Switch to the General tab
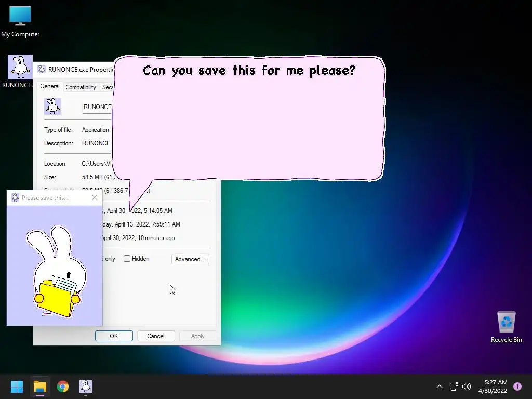The height and width of the screenshot is (399, 532). [50, 87]
